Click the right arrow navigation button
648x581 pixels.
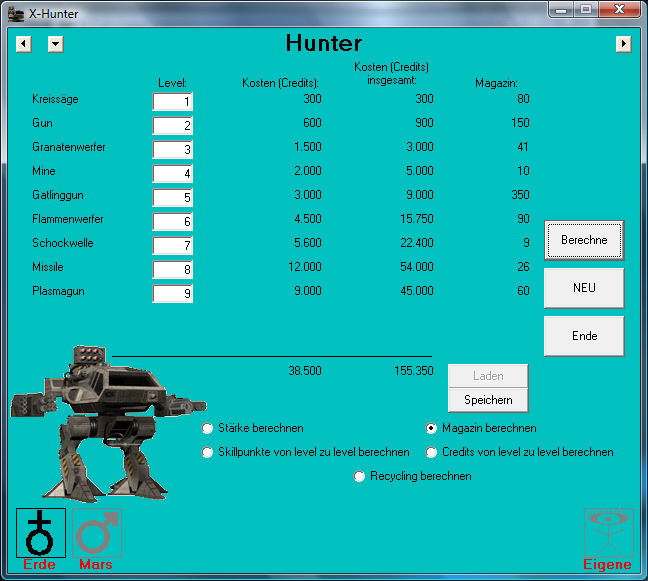624,44
